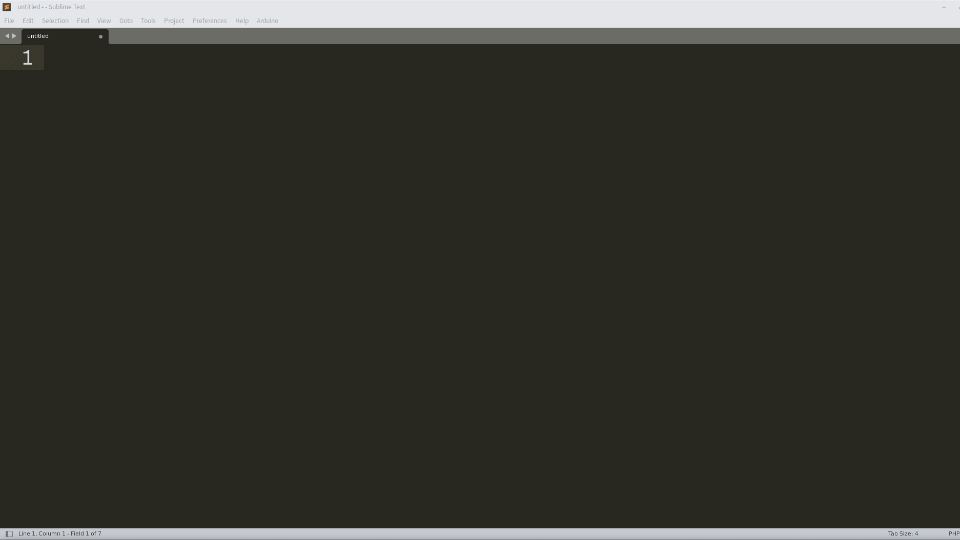Open the File menu

[x=9, y=21]
